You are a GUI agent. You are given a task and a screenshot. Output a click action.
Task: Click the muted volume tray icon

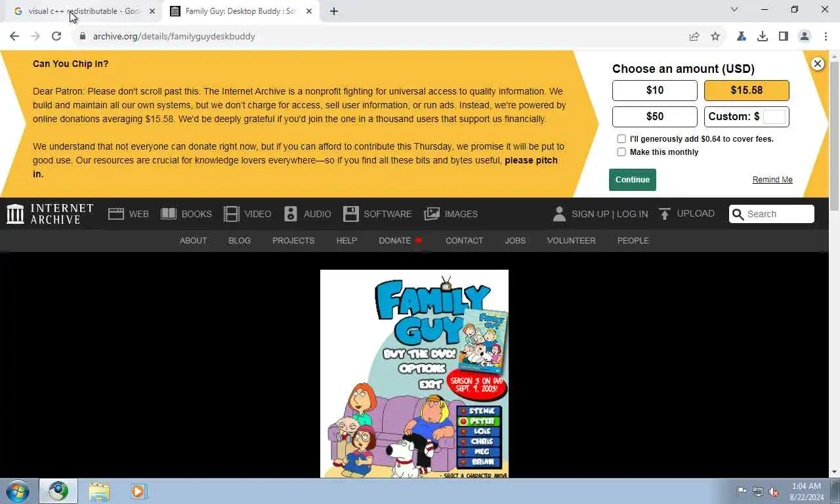pos(774,492)
